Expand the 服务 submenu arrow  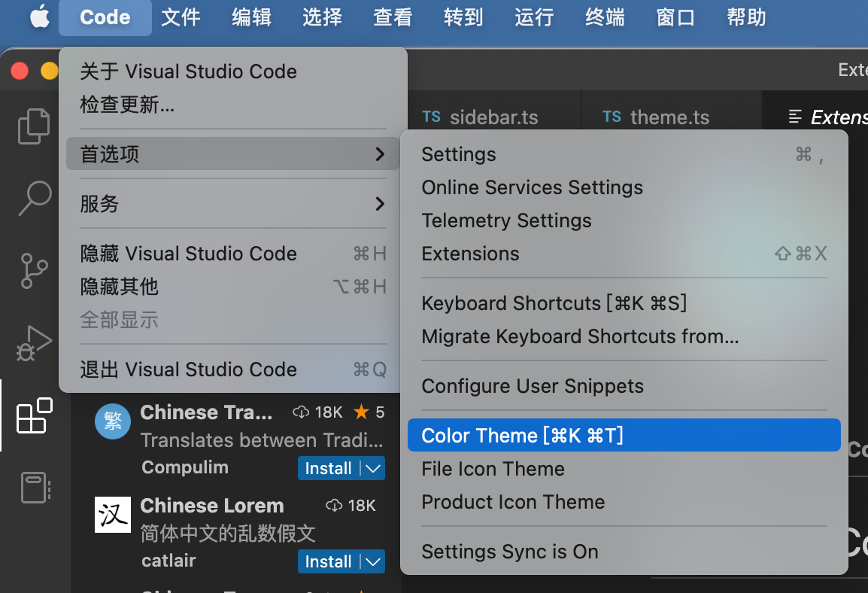pyautogui.click(x=380, y=204)
